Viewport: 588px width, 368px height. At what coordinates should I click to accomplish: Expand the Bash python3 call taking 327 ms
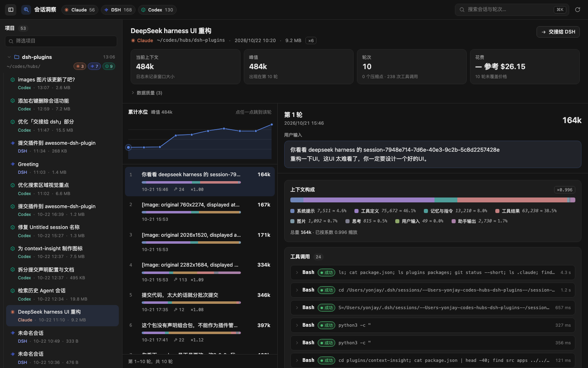432,325
